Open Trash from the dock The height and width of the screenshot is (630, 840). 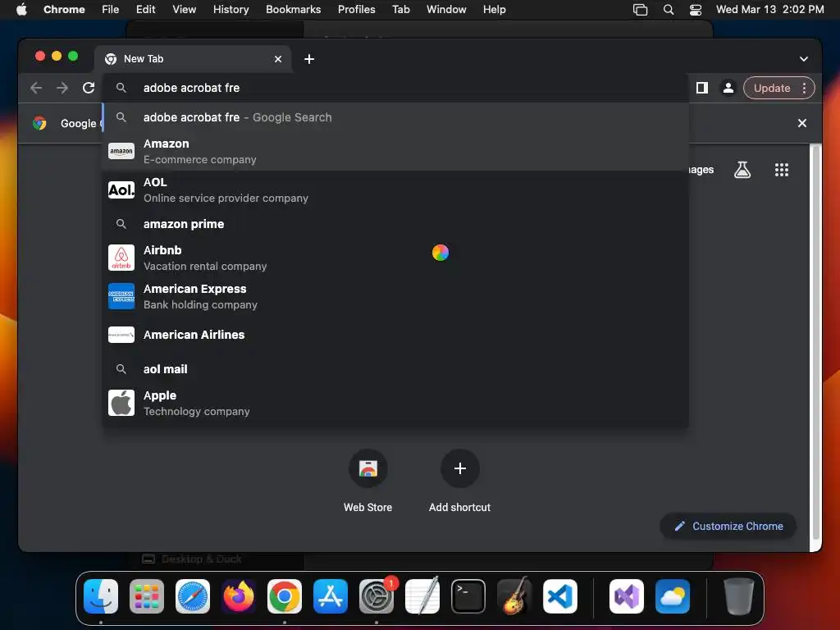pyautogui.click(x=739, y=596)
